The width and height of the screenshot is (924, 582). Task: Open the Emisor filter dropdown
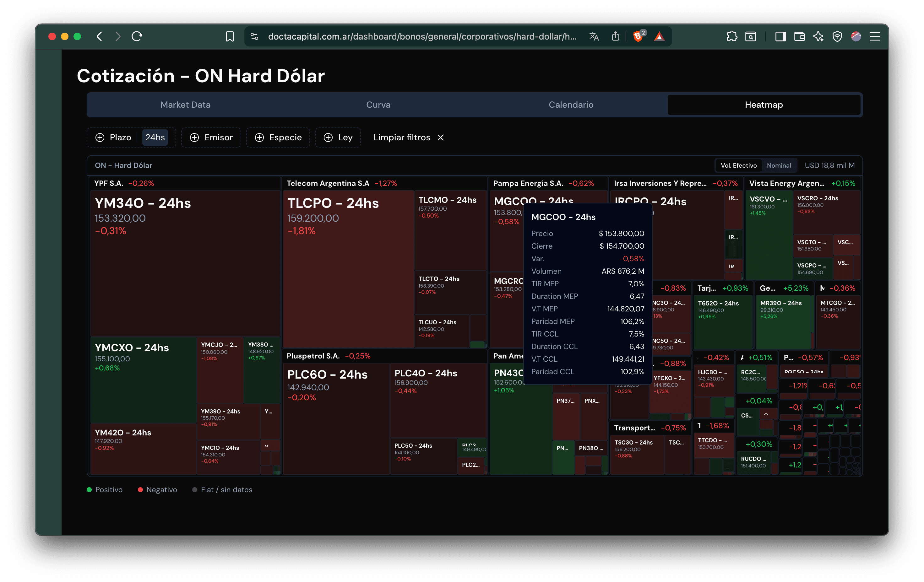point(211,137)
